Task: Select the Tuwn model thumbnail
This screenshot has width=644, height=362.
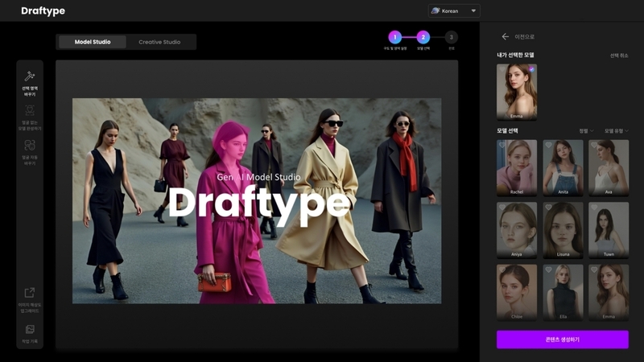Action: (x=609, y=230)
